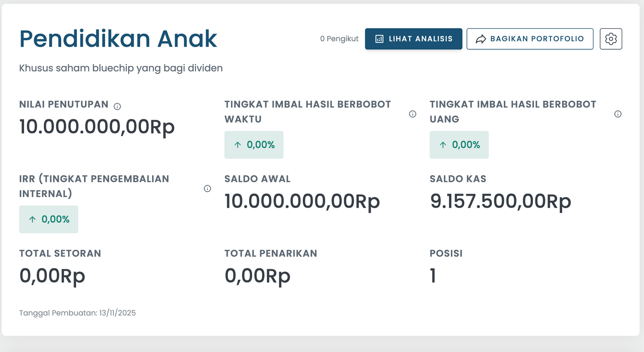The width and height of the screenshot is (644, 352).
Task: Click info icon next to IRR label
Action: coord(207,189)
